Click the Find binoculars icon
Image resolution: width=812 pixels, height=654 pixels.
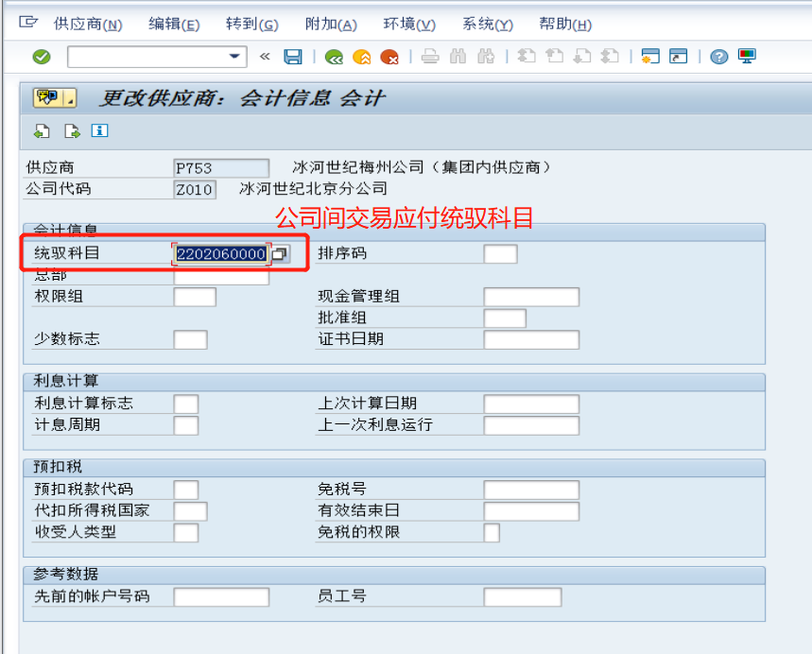(458, 57)
